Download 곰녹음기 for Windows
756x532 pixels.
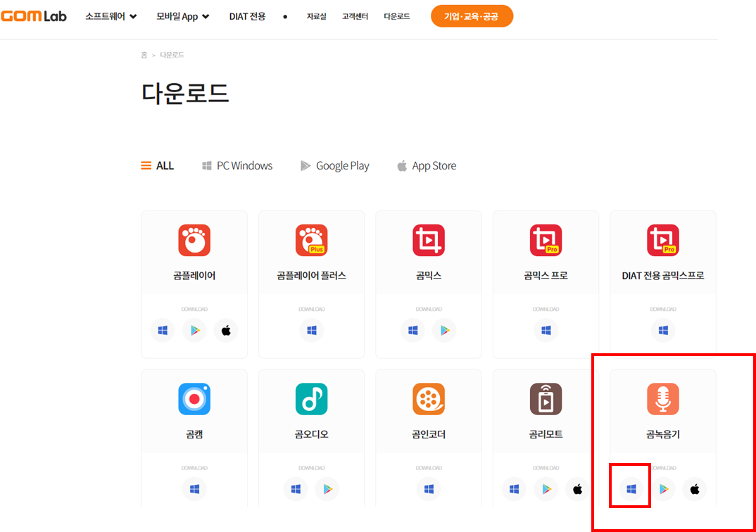(x=631, y=489)
